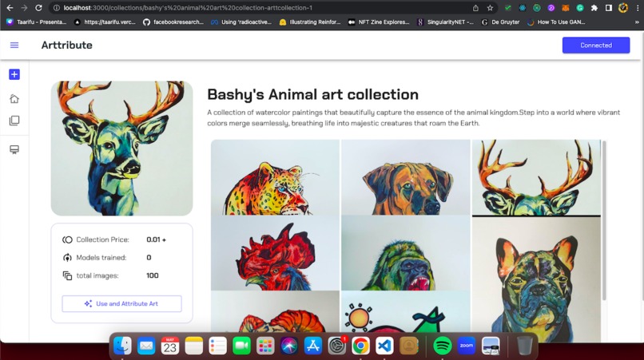The height and width of the screenshot is (360, 644).
Task: Open the large deer cover image
Action: [x=121, y=148]
